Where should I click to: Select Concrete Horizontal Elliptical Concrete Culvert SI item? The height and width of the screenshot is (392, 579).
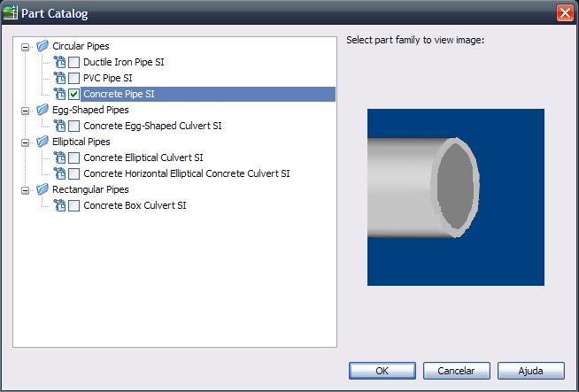coord(187,173)
